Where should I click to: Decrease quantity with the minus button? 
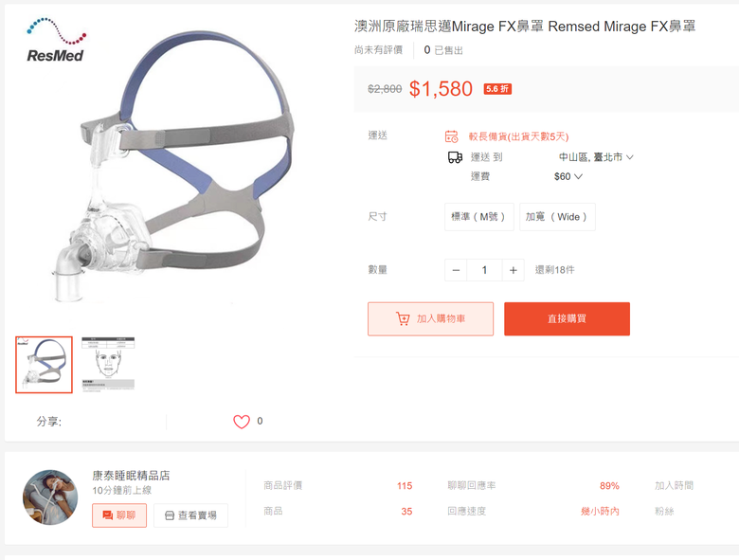[x=456, y=270]
